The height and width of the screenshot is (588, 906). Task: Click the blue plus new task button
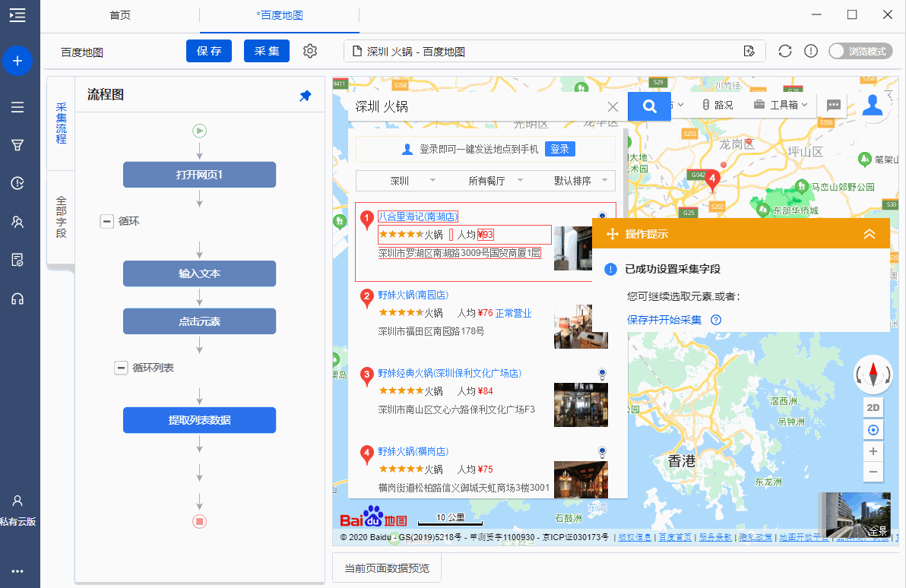pos(17,61)
